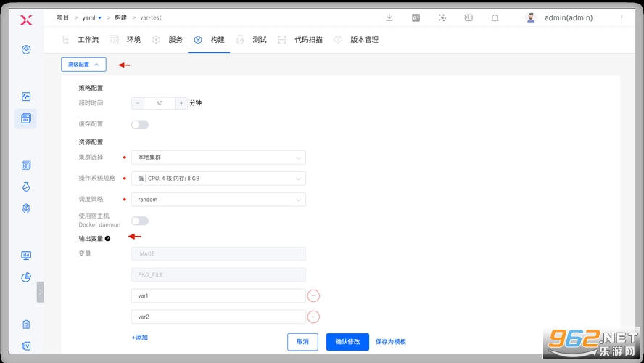The image size is (644, 363).
Task: Open the test flask sidebar icon
Action: [x=26, y=187]
